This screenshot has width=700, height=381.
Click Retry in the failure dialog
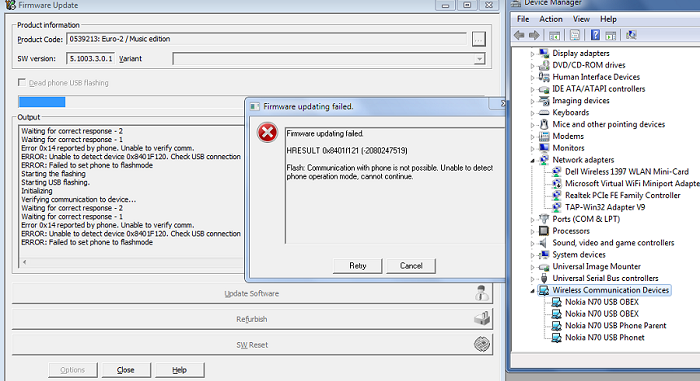(358, 265)
